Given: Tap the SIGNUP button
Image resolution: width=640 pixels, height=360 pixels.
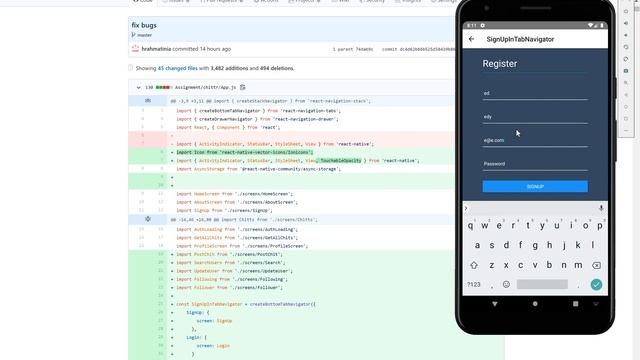Looking at the screenshot, I should (535, 187).
